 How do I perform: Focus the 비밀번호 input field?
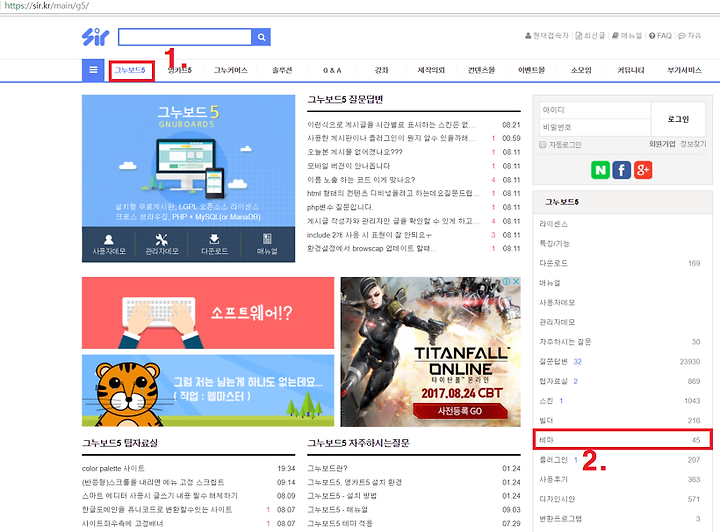point(595,127)
